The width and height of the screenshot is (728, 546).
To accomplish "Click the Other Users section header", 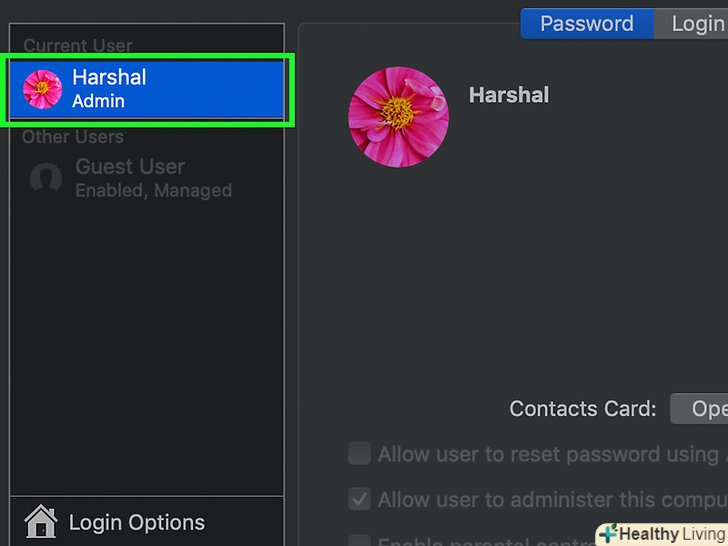I will [x=73, y=137].
